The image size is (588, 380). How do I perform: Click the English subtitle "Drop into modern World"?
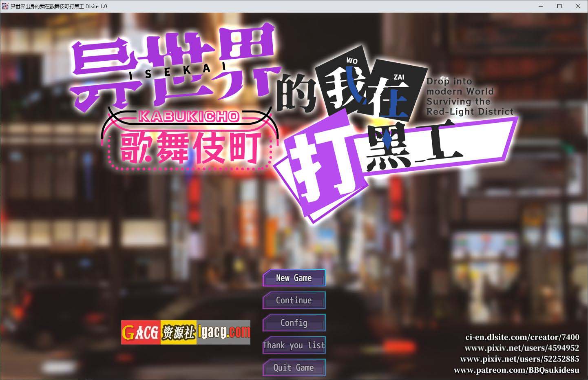[460, 86]
